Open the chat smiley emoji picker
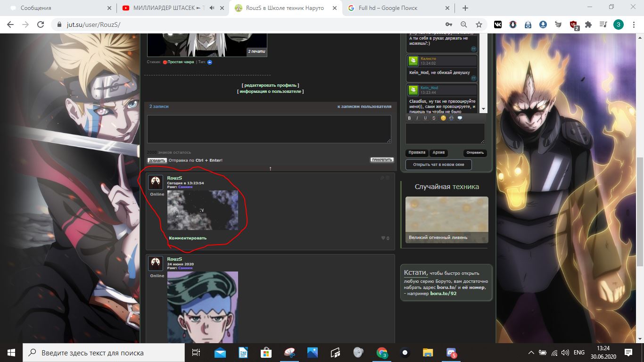 [x=443, y=118]
